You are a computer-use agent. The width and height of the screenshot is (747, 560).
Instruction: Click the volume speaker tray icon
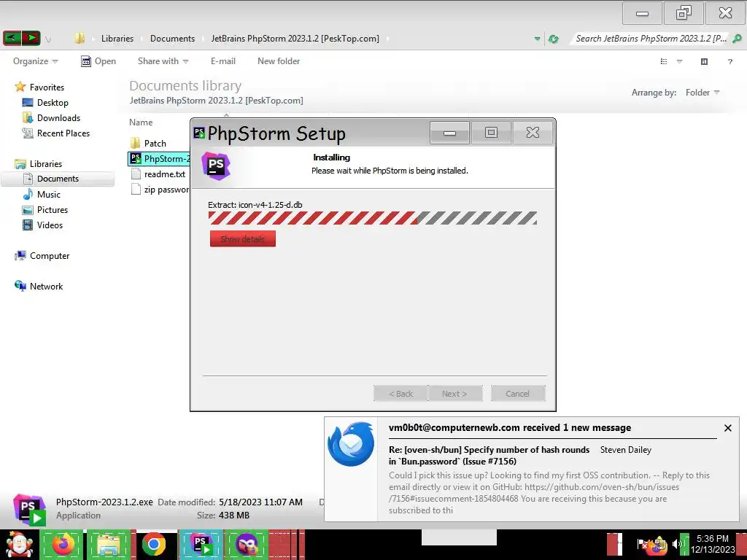[676, 543]
